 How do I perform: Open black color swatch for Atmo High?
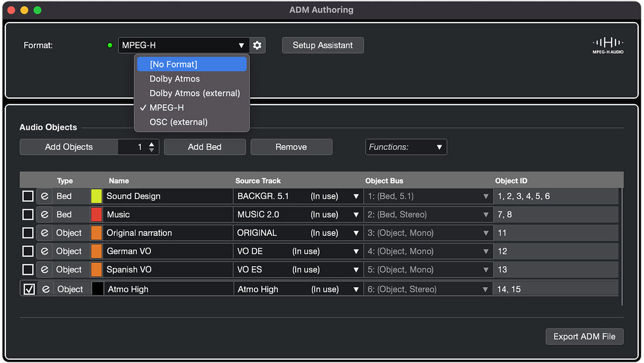[x=98, y=289]
